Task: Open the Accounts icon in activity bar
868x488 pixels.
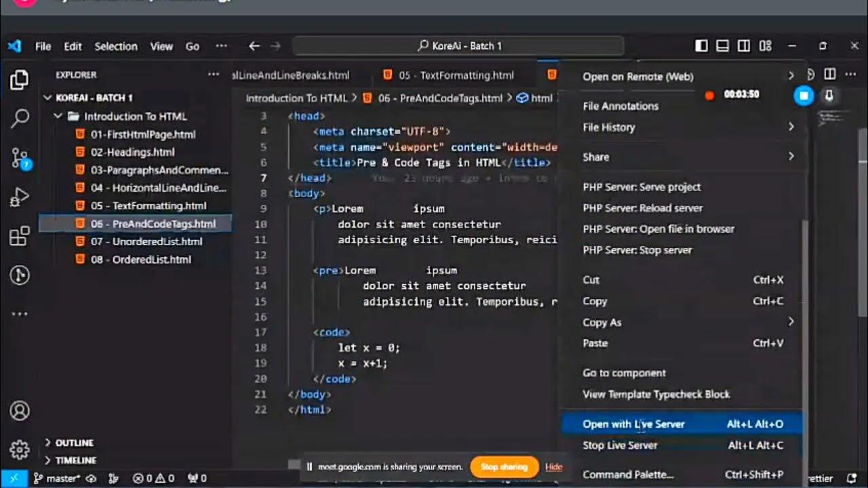Action: [20, 411]
